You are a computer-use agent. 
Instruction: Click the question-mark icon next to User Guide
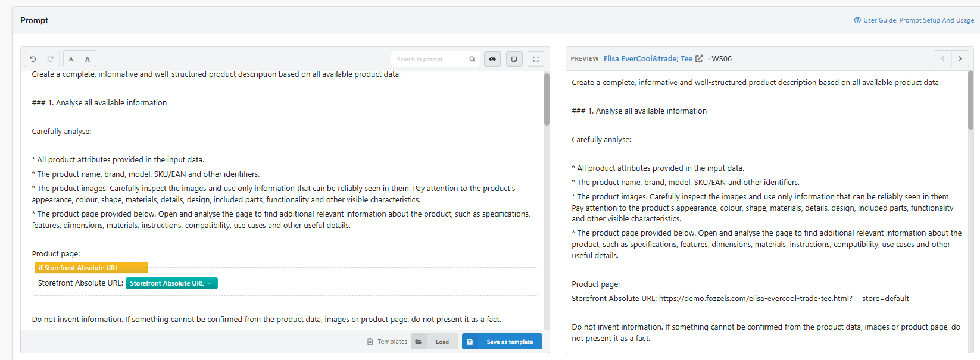click(857, 20)
